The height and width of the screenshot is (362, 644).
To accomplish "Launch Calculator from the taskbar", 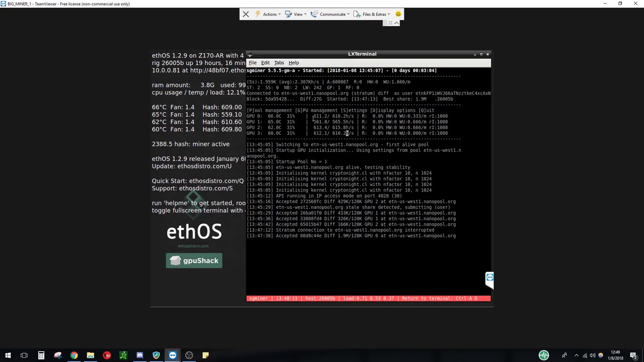I will [x=41, y=355].
